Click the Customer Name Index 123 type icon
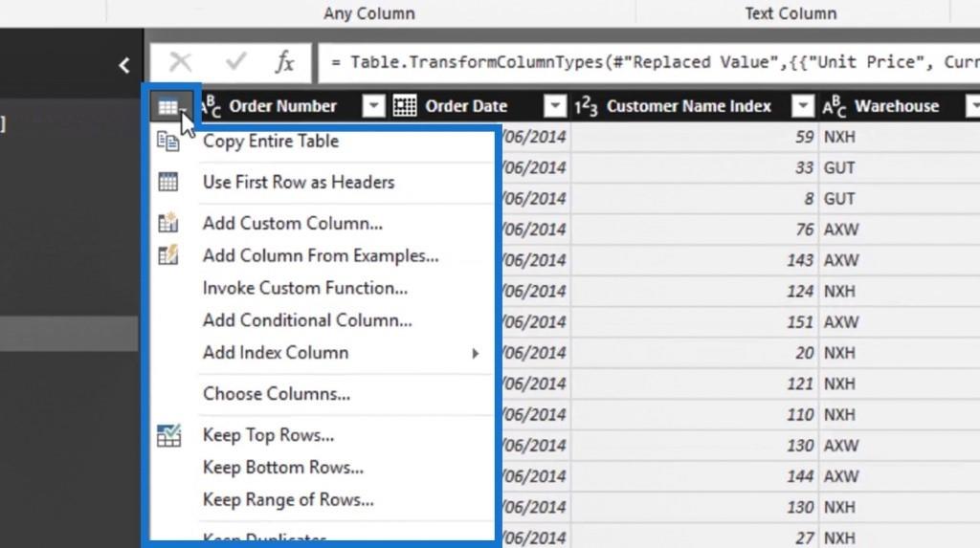 pyautogui.click(x=586, y=106)
